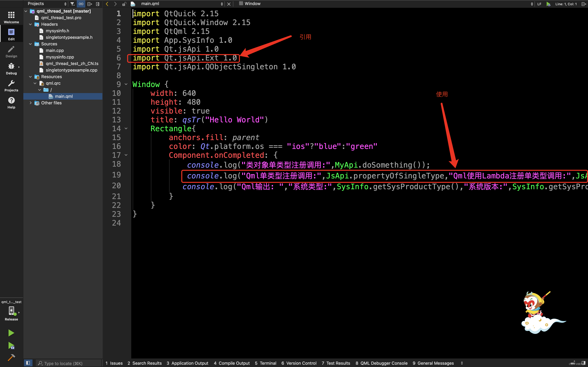Expand the Other files folder
The width and height of the screenshot is (588, 367).
pyautogui.click(x=31, y=103)
